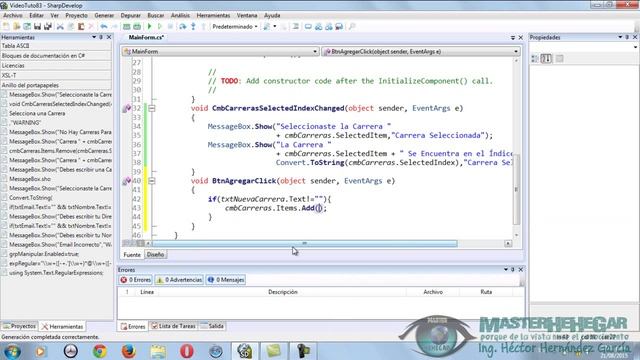This screenshot has width=640, height=360.
Task: Open Firefox from Windows taskbar
Action: point(129,351)
